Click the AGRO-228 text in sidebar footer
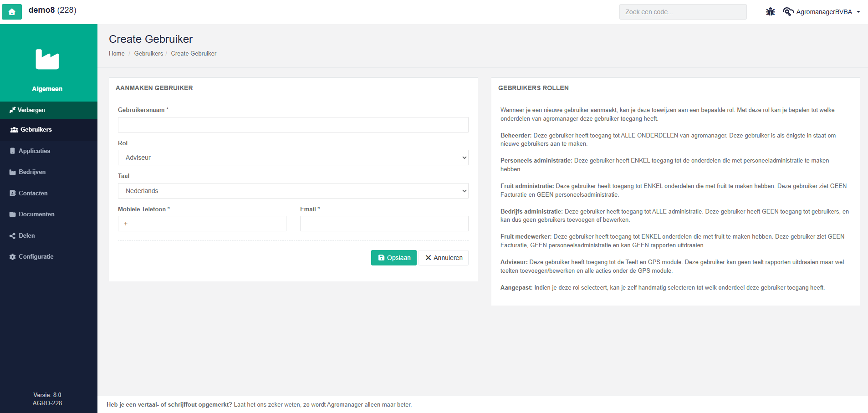 [x=47, y=403]
